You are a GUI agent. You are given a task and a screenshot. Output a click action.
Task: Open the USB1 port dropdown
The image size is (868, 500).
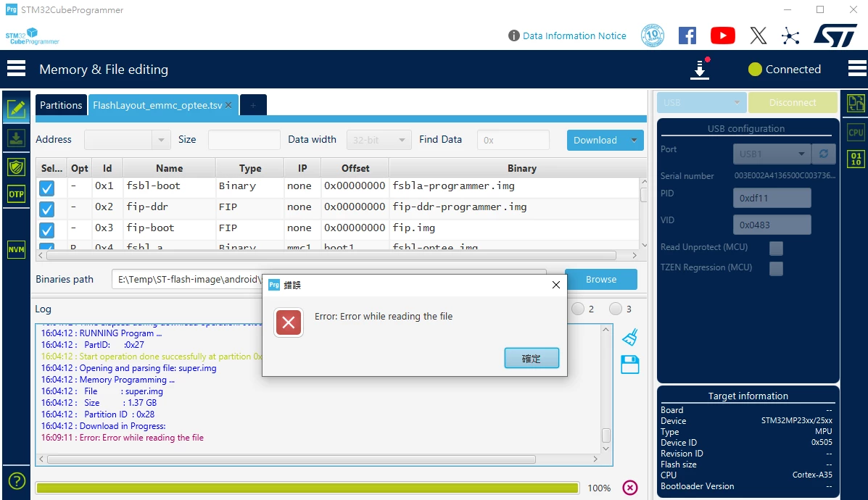pyautogui.click(x=772, y=154)
